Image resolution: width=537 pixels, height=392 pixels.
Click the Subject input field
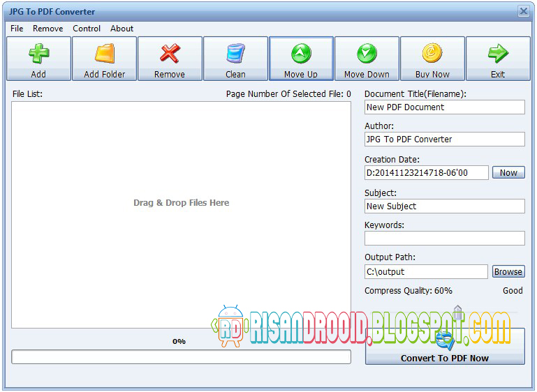[445, 206]
